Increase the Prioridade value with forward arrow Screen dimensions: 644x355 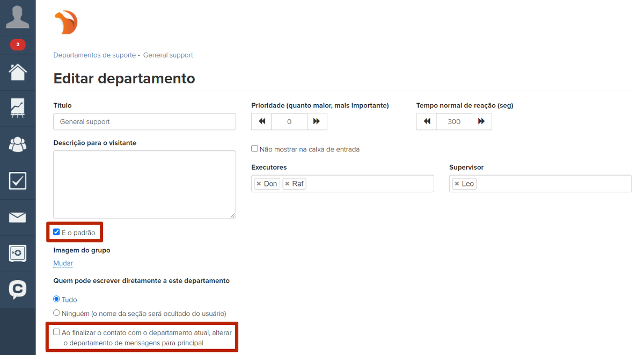coord(317,122)
